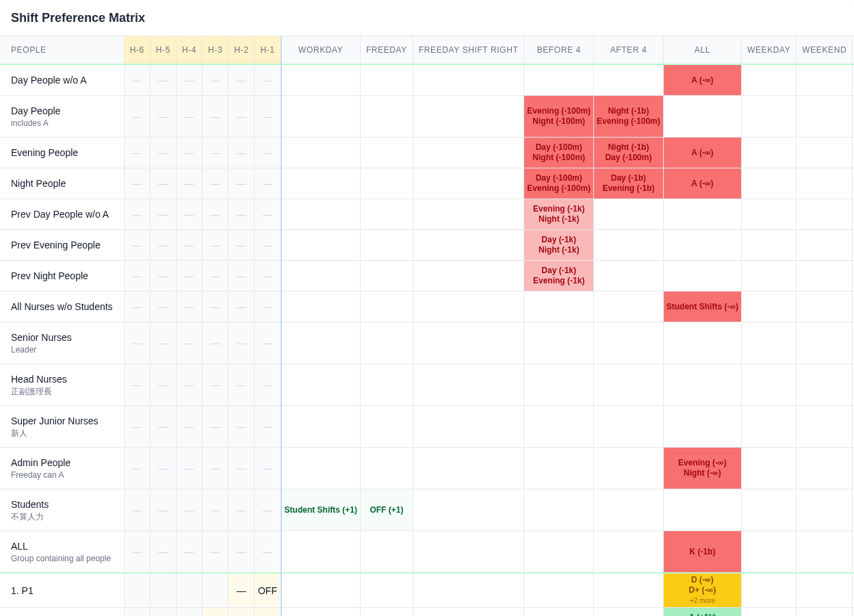Click the FREEDAY column header
854x616 pixels.
click(387, 50)
